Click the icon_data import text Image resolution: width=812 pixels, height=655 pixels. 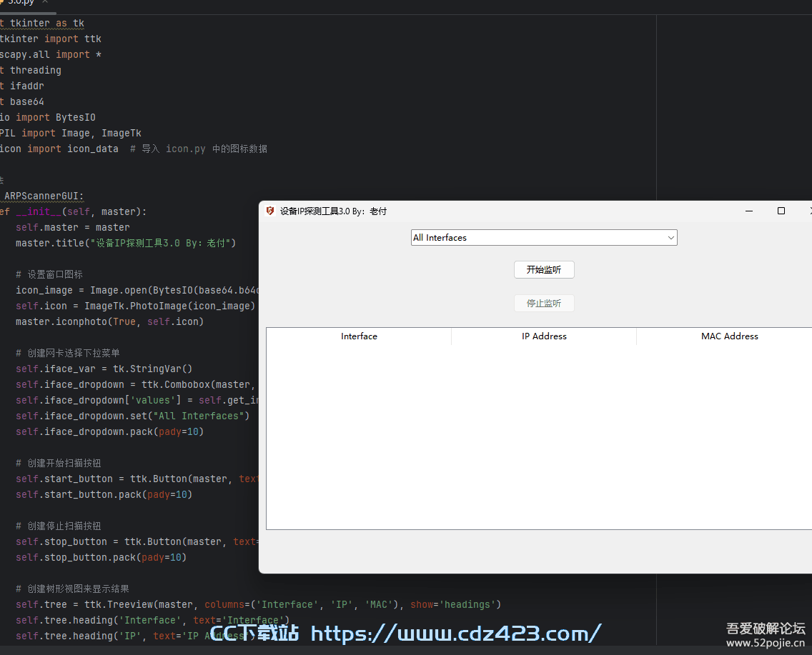coord(93,149)
